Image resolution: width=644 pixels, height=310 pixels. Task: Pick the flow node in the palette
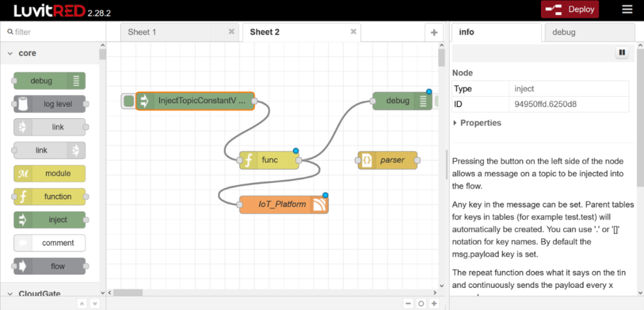(50, 266)
